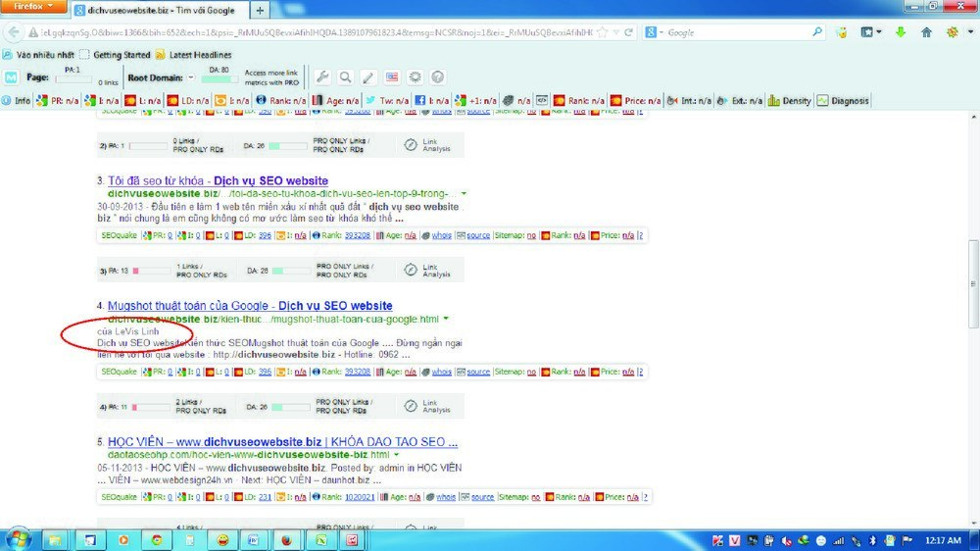Click the Ext.: n/a external links item
The height and width of the screenshot is (551, 980).
tap(739, 101)
